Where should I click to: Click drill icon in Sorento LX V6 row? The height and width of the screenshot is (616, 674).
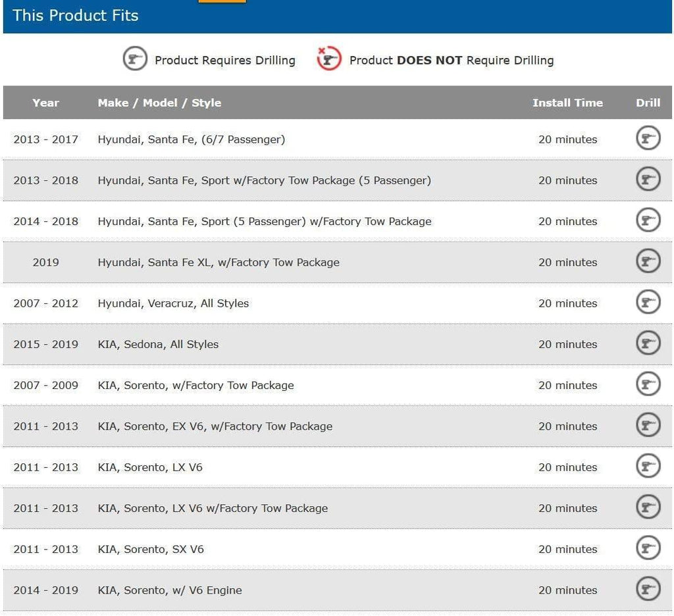tap(648, 467)
